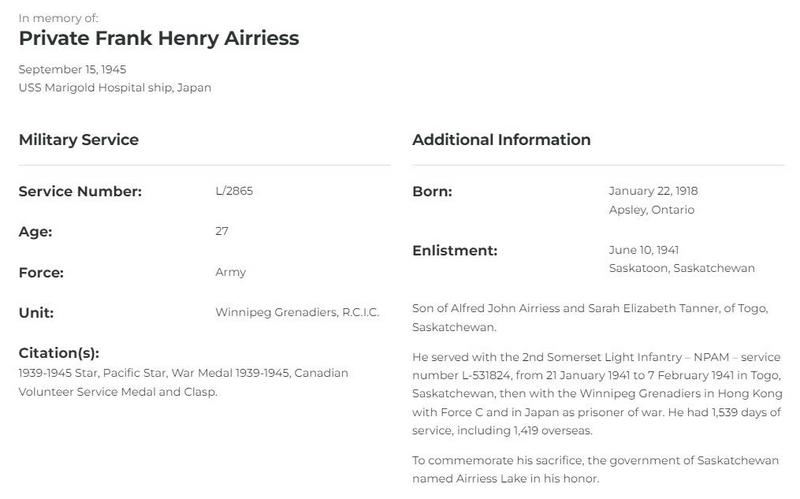Click the birth date January 22, 1918
The width and height of the screenshot is (800, 499).
[x=653, y=191]
